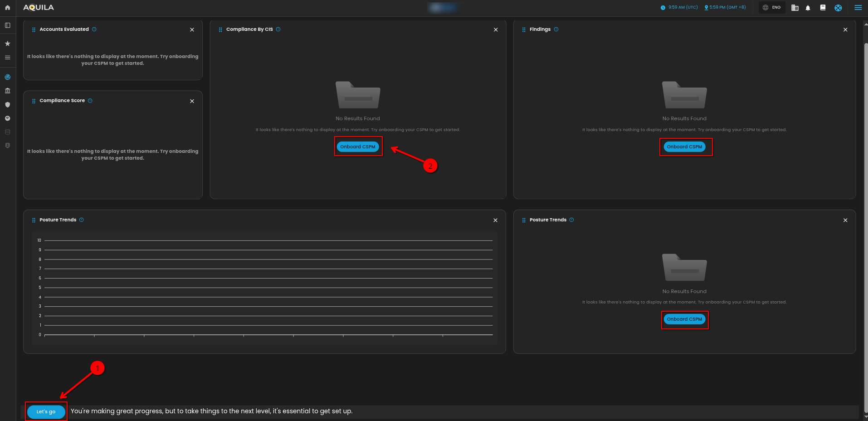Image resolution: width=868 pixels, height=421 pixels.
Task: Open the bank building sidebar icon
Action: tap(8, 91)
